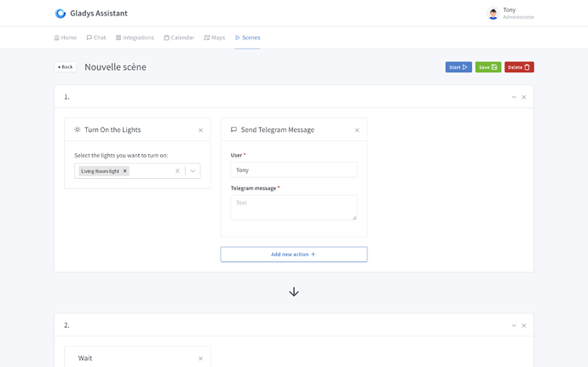Click the Administrator role label
The width and height of the screenshot is (588, 367).
click(518, 17)
